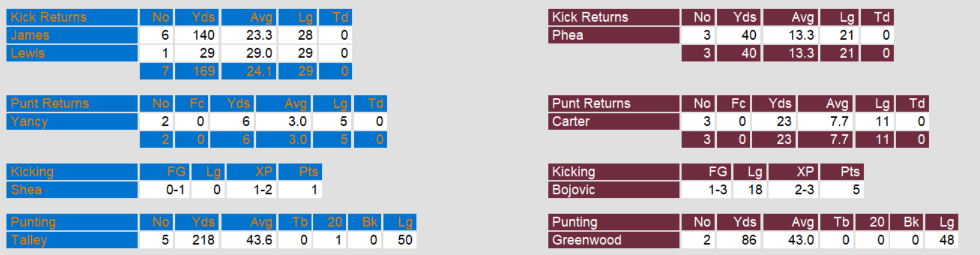Click player James in Kick Returns
The width and height of the screenshot is (980, 255).
click(x=30, y=35)
